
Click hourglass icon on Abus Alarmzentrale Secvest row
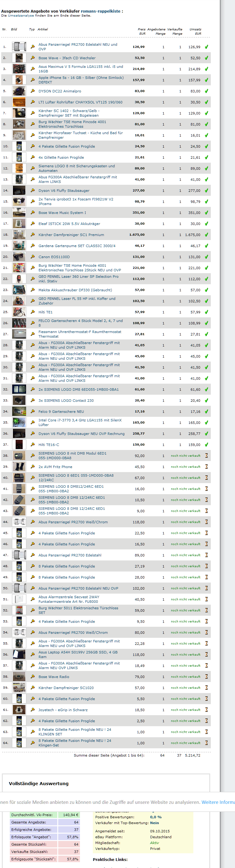(207, 599)
